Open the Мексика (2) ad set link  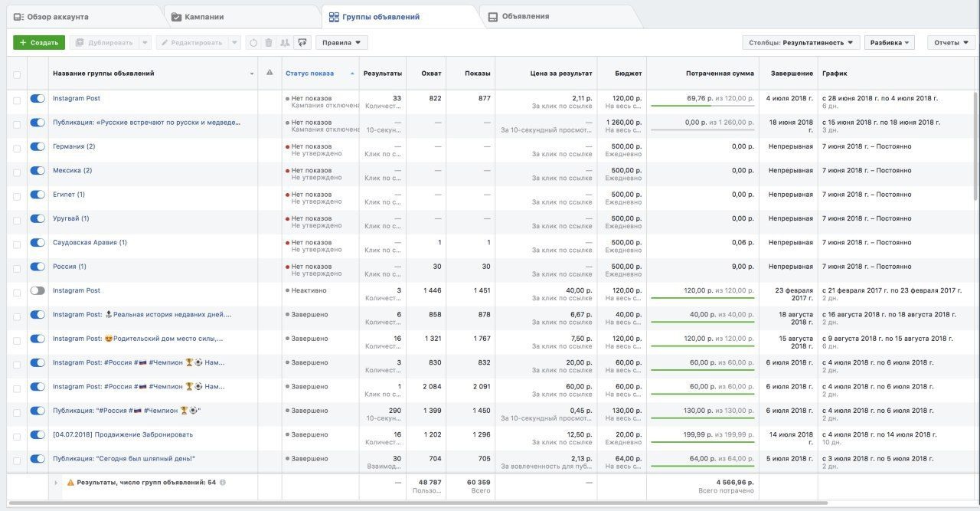72,171
